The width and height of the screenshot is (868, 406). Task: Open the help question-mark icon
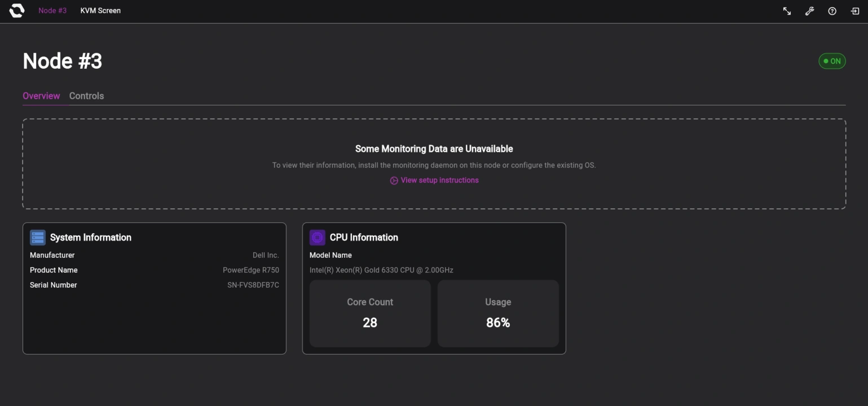tap(831, 11)
